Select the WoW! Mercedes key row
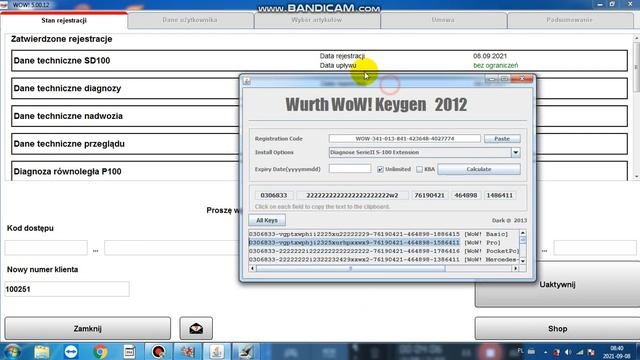 [384, 260]
